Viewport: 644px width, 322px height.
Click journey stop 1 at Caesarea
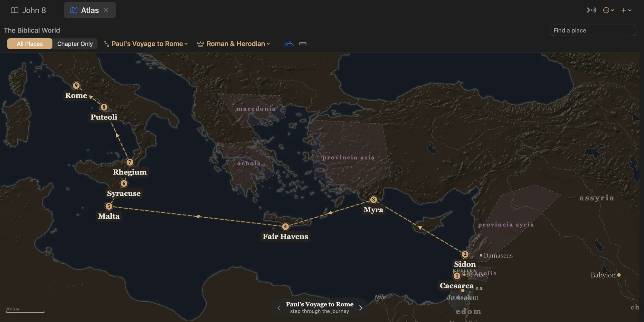(x=457, y=276)
